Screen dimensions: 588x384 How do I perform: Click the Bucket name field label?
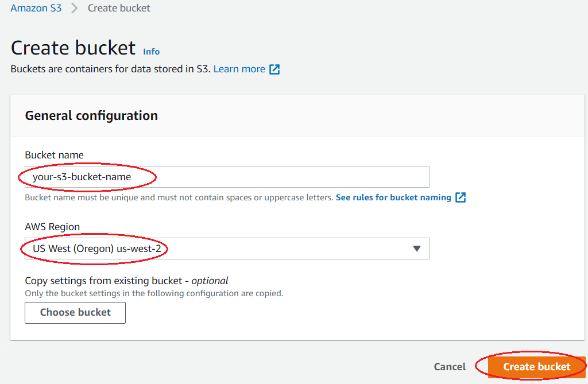click(x=54, y=155)
